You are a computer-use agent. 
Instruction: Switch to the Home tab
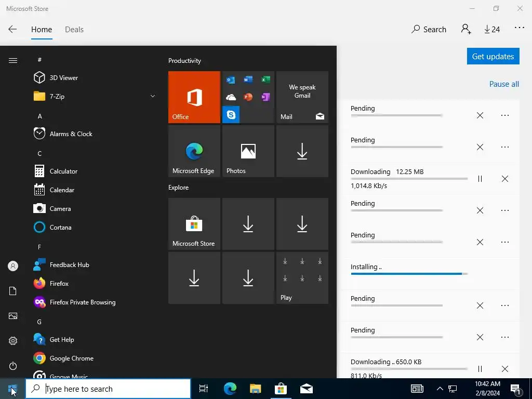coord(42,30)
